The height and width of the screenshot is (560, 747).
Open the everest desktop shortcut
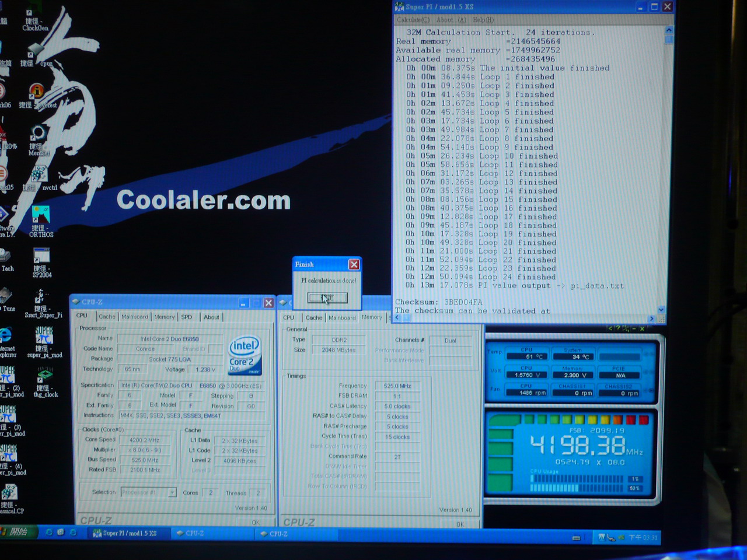click(37, 97)
